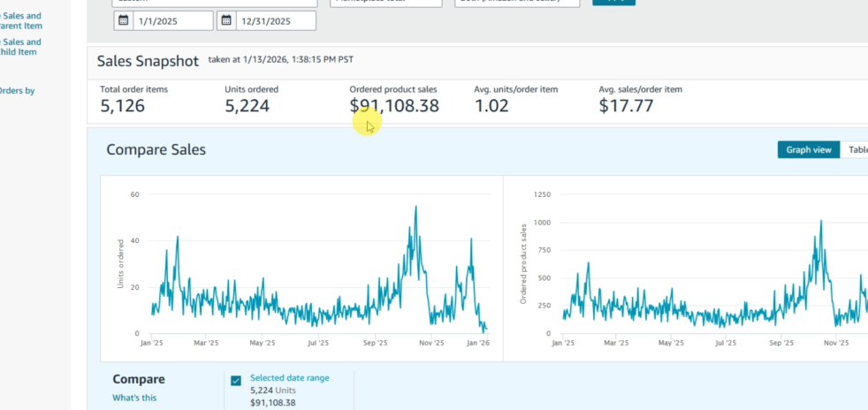Switch to Graph view
The width and height of the screenshot is (868, 410).
coord(808,149)
